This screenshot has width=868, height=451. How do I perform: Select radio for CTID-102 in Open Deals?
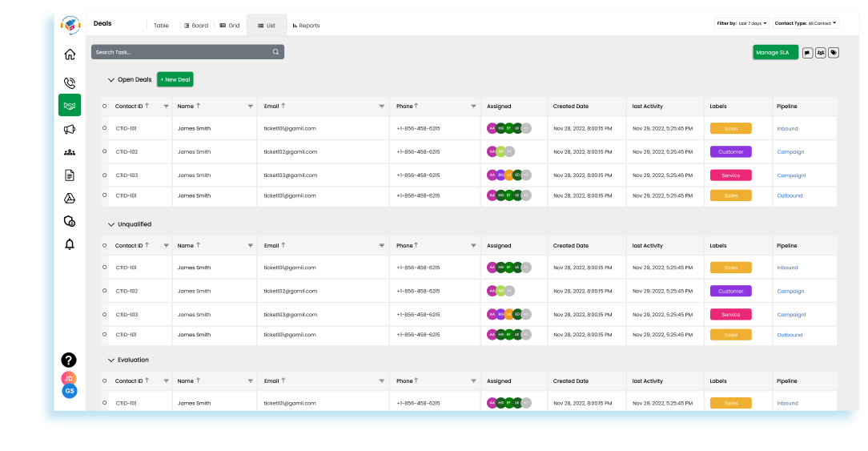pos(104,152)
